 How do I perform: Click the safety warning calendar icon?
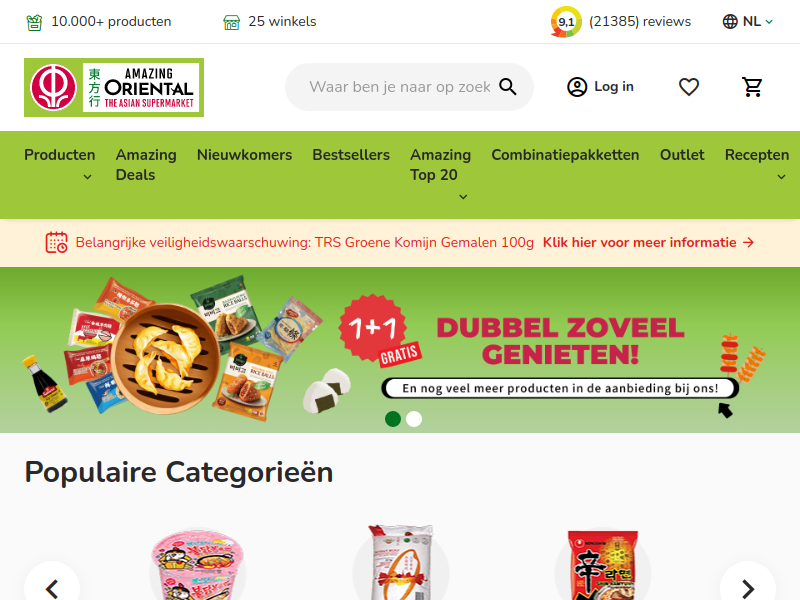click(x=56, y=242)
